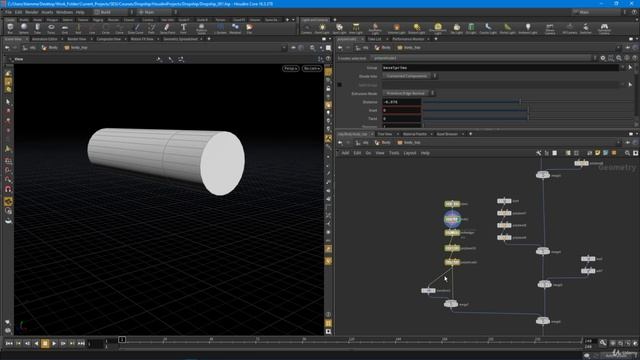The height and width of the screenshot is (360, 640).
Task: Click the timeline at frame marker
Action: pos(121,340)
